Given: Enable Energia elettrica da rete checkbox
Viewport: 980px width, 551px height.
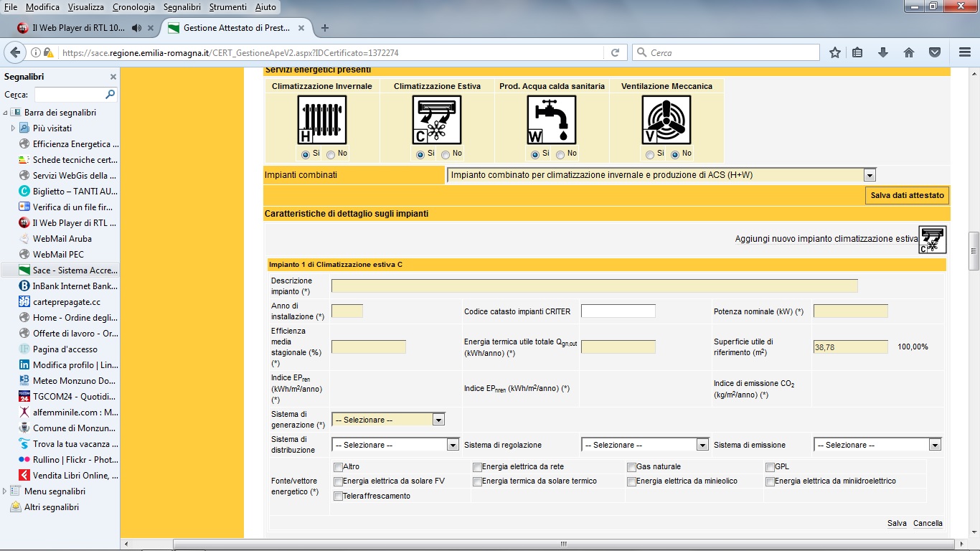Looking at the screenshot, I should [477, 468].
